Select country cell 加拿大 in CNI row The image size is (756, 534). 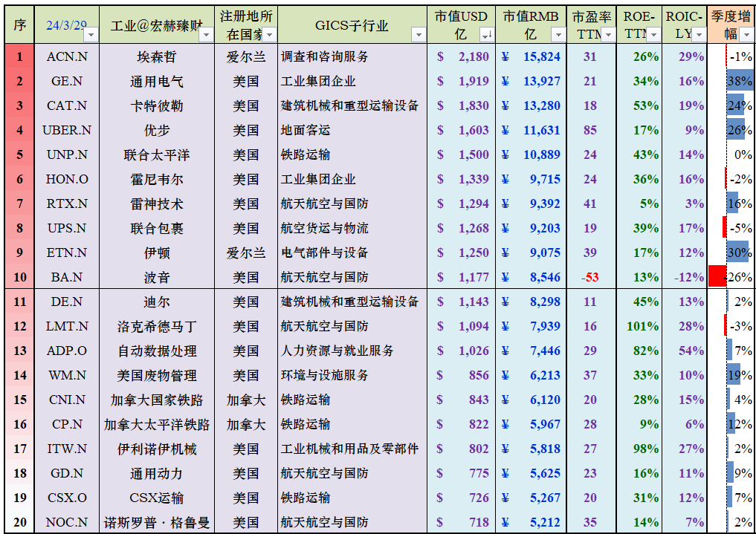[x=246, y=400]
